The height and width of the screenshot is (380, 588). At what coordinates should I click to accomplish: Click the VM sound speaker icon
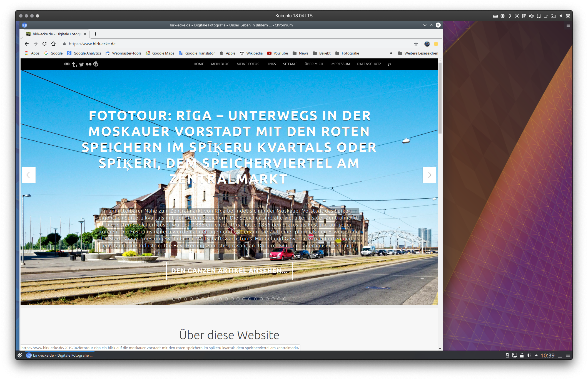coord(531,16)
